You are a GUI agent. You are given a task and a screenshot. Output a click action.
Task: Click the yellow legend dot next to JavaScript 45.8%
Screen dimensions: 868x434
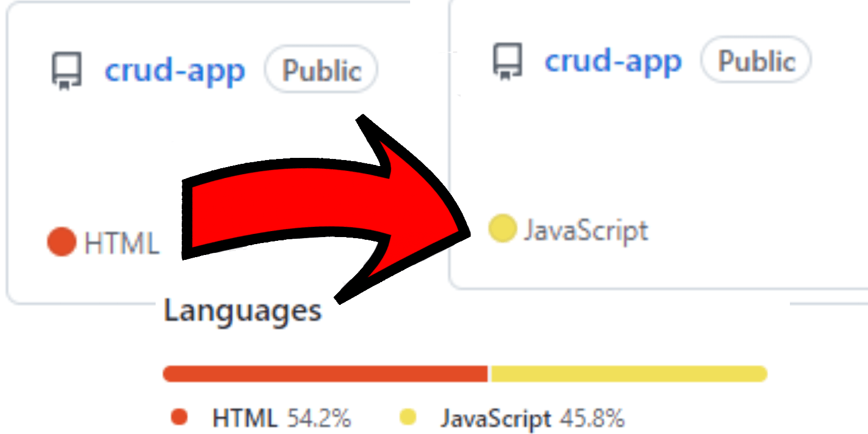[407, 417]
